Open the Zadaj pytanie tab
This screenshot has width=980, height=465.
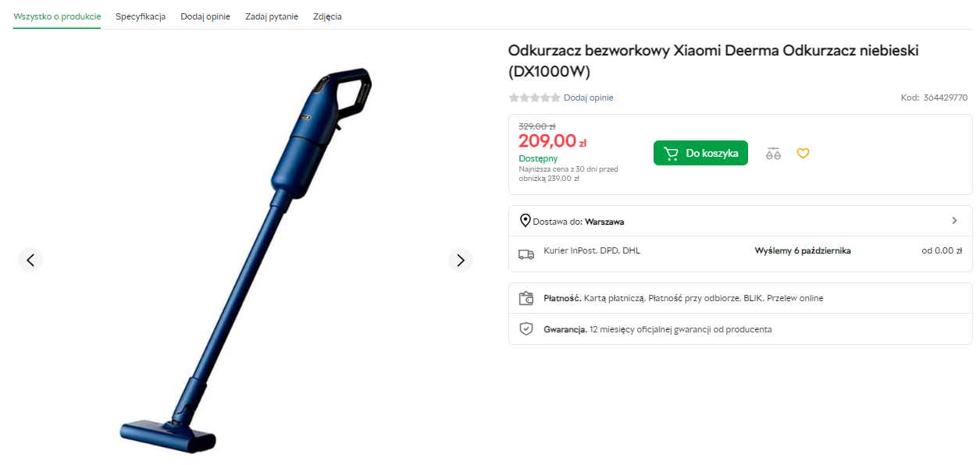tap(272, 16)
